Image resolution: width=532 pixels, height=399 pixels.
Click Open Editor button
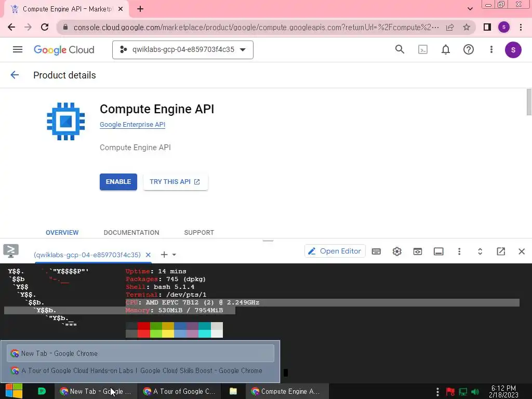coord(335,251)
